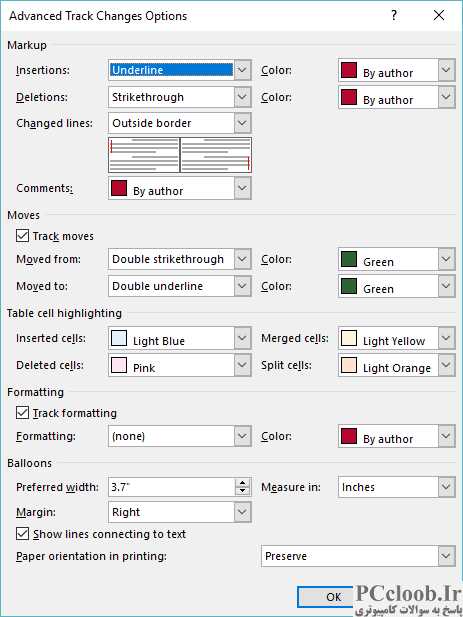The image size is (463, 617).
Task: Click the red Insertions color swatch
Action: (x=349, y=70)
